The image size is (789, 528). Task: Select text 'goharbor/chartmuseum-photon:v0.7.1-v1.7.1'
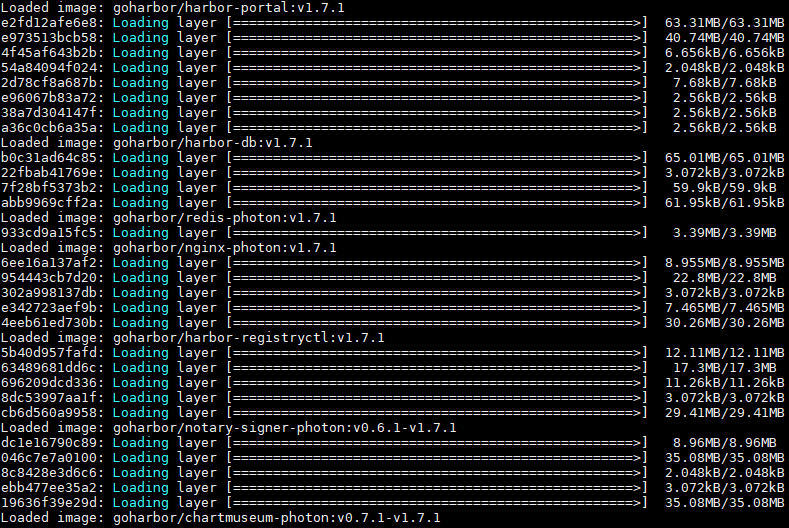277,518
